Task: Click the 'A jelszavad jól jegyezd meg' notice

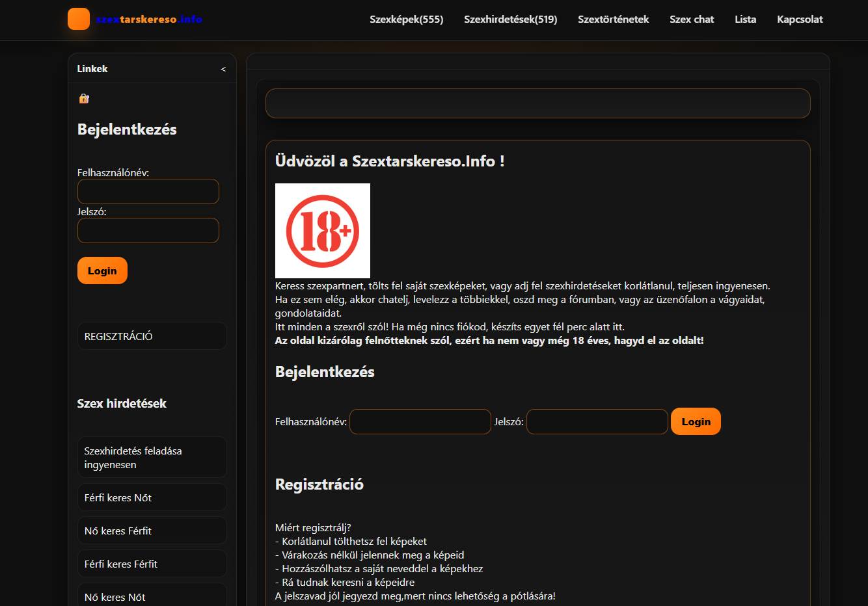Action: [x=415, y=596]
